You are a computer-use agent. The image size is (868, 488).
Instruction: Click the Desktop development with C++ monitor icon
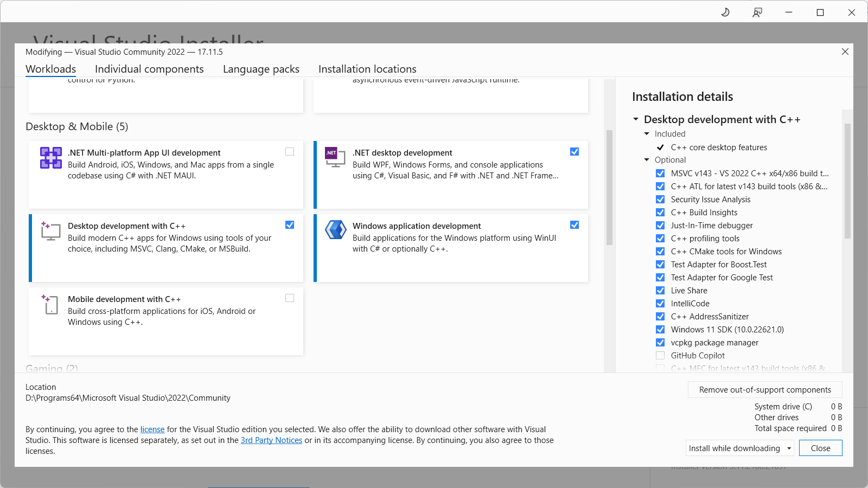coord(50,230)
